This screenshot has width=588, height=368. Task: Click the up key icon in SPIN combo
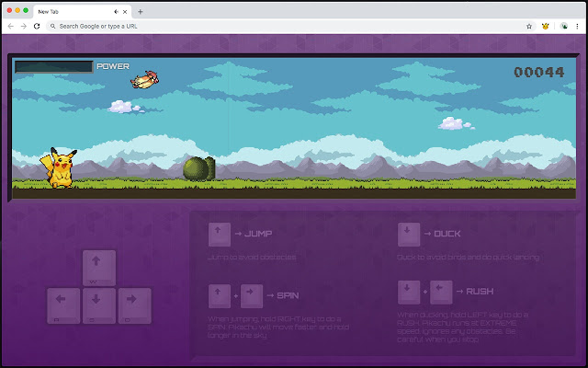point(220,296)
